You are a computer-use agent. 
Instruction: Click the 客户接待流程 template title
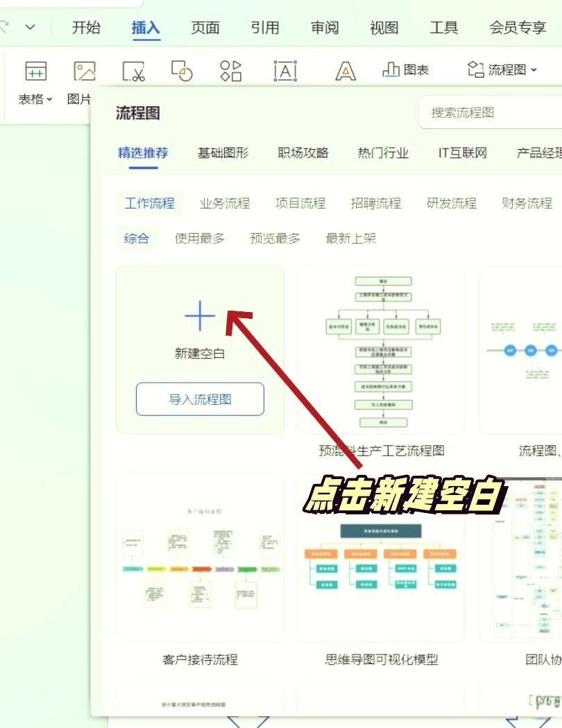(201, 659)
